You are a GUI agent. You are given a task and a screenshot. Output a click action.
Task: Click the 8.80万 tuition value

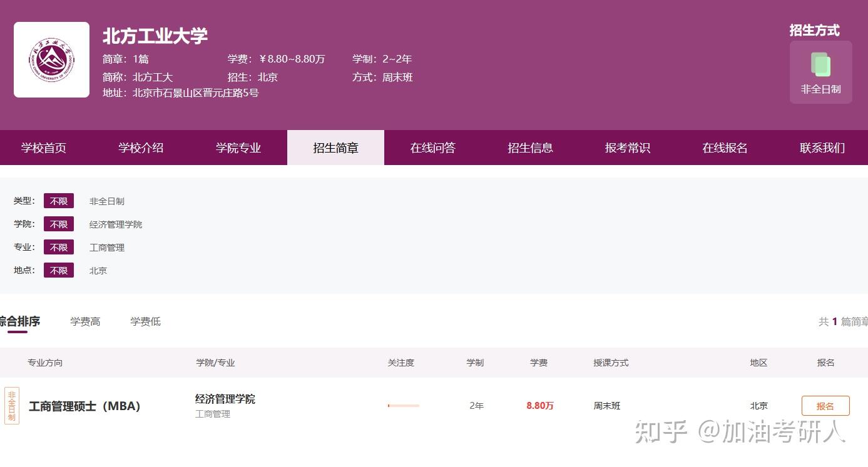pos(540,406)
